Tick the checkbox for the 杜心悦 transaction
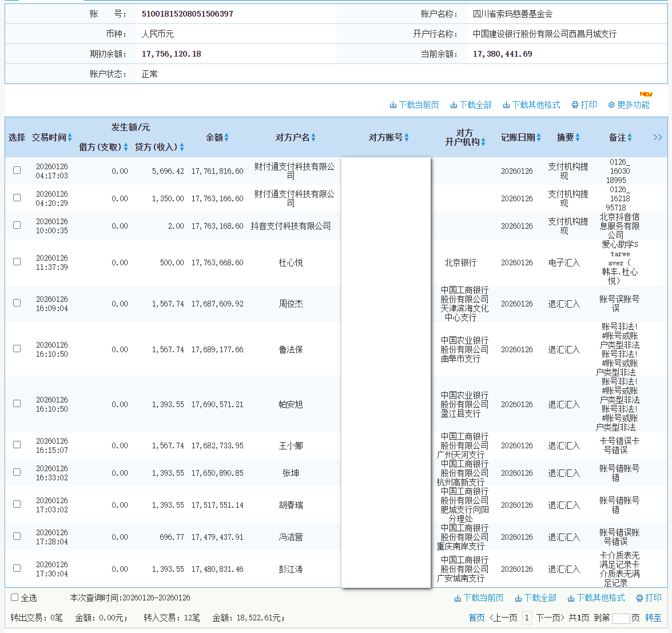672x633 pixels. point(17,262)
